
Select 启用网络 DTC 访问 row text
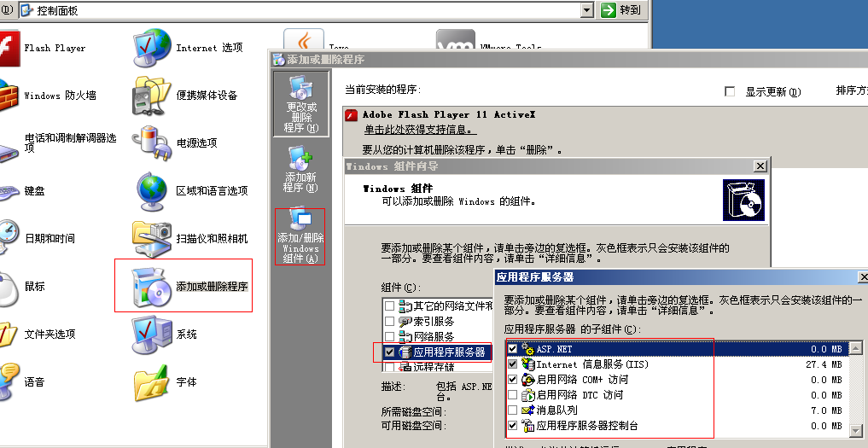coord(580,395)
